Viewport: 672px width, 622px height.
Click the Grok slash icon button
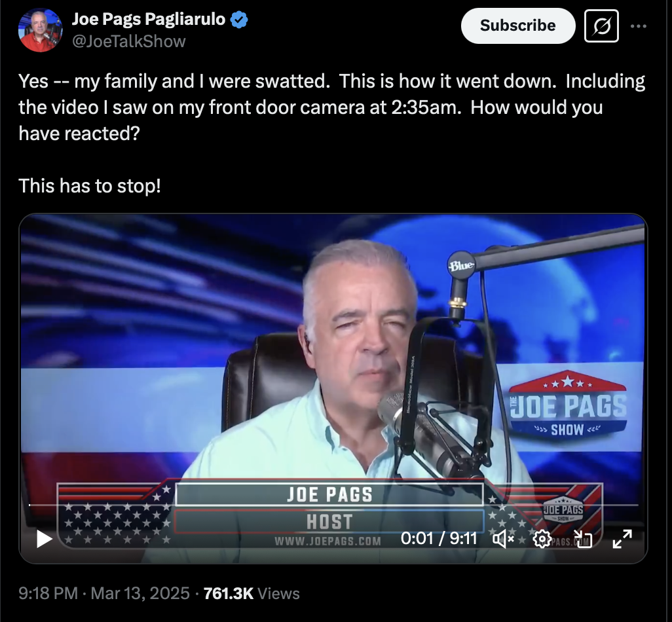[x=601, y=26]
